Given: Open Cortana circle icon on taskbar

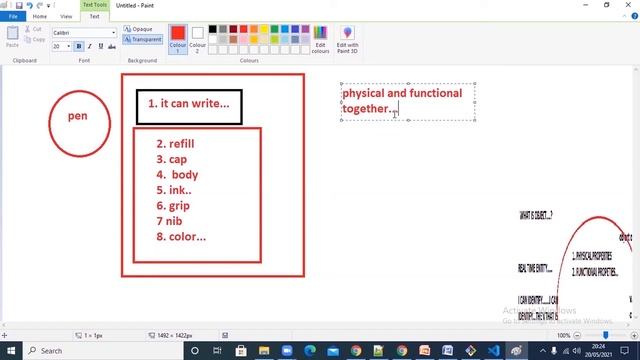Looking at the screenshot, I should tap(195, 351).
